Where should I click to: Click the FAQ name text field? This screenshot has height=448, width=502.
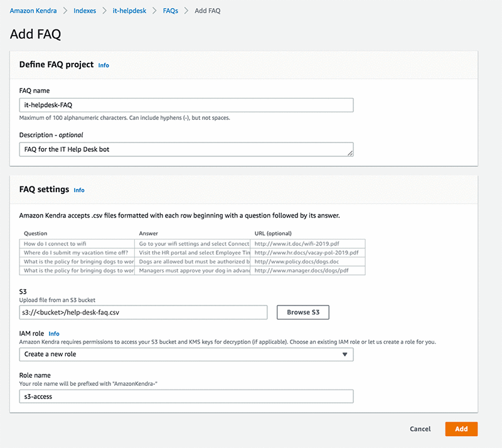(x=186, y=105)
